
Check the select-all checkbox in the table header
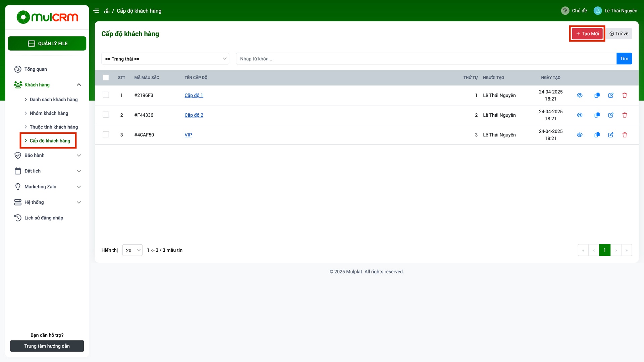(x=106, y=77)
